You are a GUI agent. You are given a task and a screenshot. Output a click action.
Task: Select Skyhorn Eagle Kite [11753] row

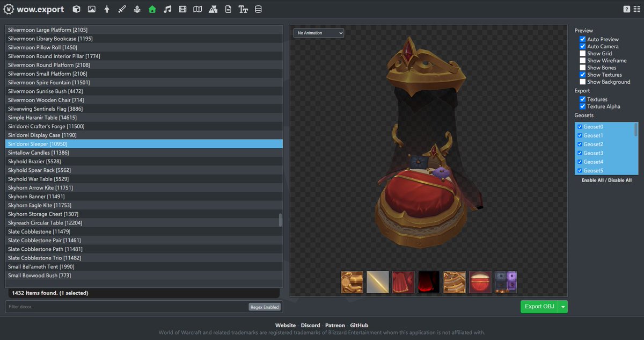(x=144, y=205)
